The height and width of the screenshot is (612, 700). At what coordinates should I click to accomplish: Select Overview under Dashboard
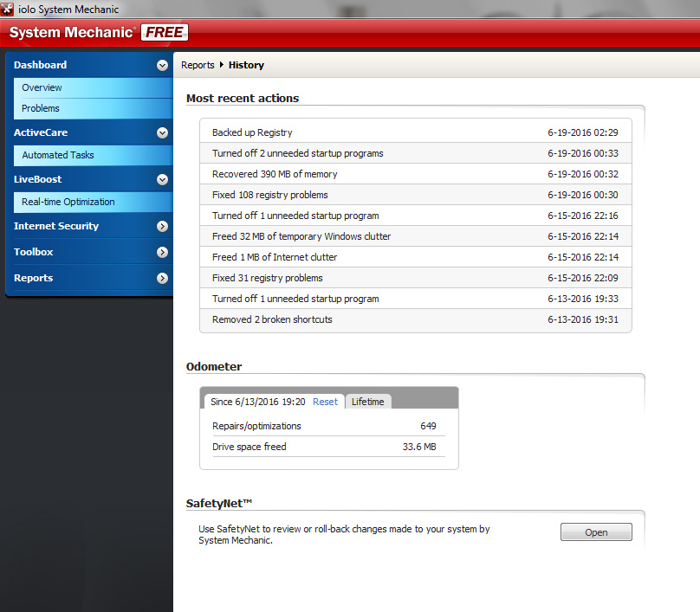point(41,87)
